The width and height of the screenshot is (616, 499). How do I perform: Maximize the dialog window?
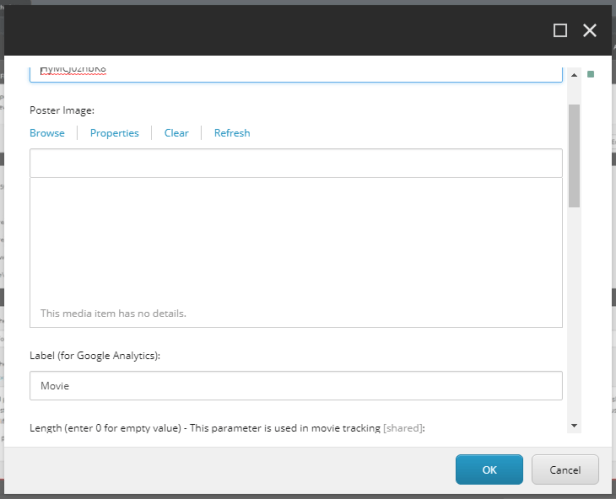pos(561,30)
